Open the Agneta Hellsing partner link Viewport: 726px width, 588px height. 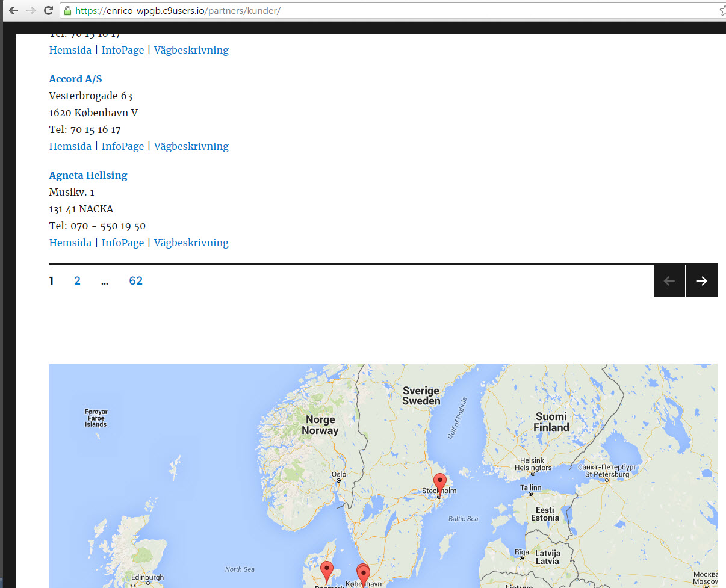88,175
